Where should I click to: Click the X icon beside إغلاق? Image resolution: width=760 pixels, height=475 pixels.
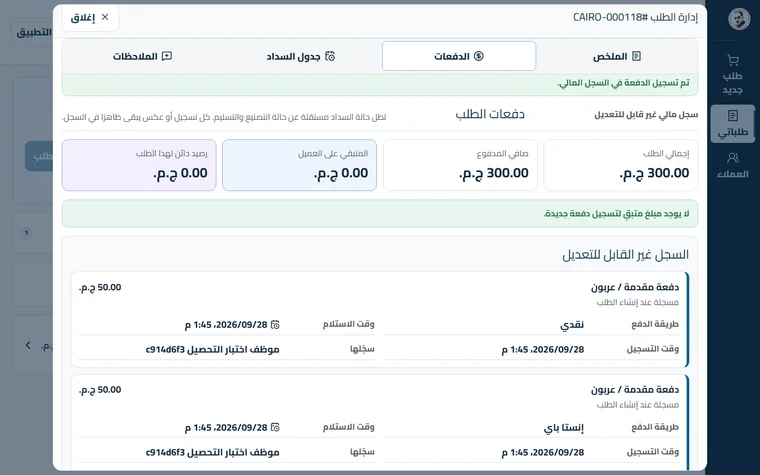tap(105, 17)
